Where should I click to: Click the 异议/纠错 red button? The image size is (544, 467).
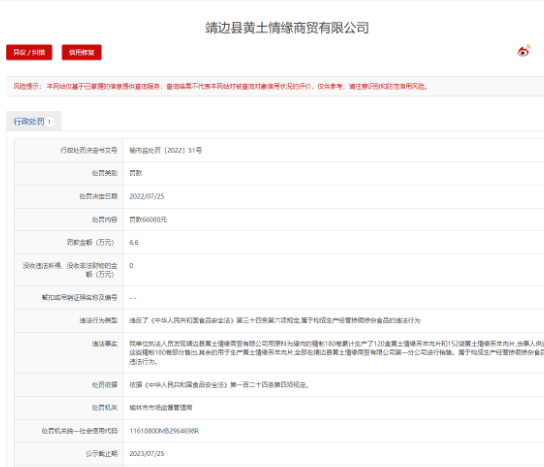[29, 52]
